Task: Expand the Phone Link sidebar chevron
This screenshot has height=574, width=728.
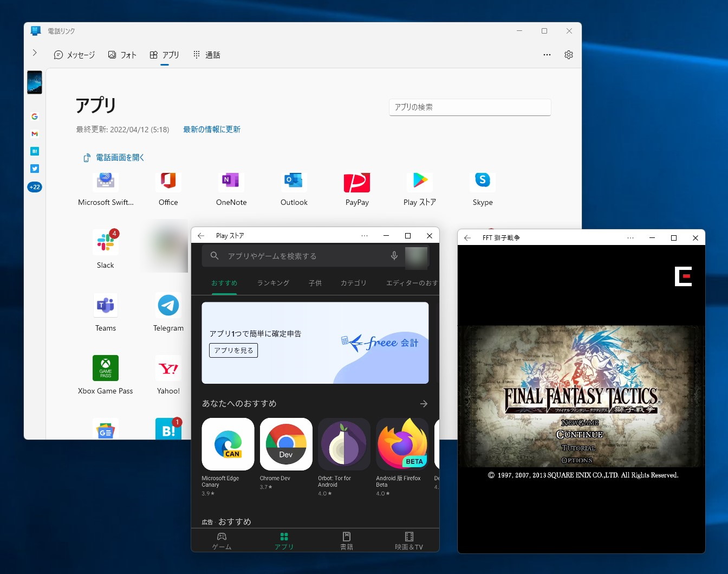Action: pyautogui.click(x=35, y=53)
